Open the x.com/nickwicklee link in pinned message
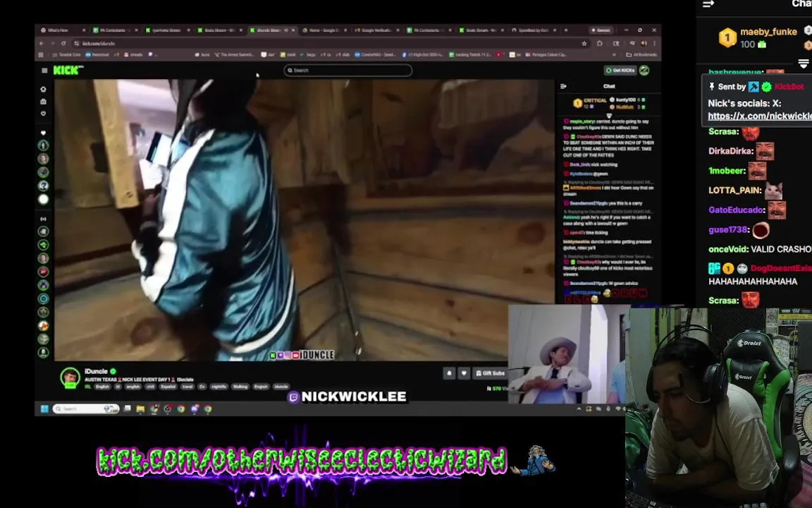812x508 pixels. click(760, 116)
